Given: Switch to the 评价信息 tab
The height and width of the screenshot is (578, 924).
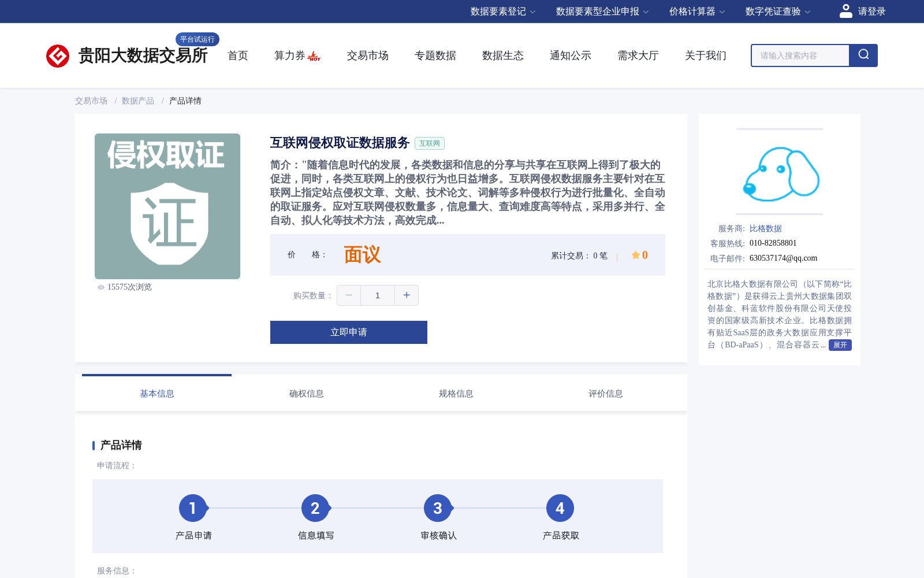Looking at the screenshot, I should tap(606, 394).
